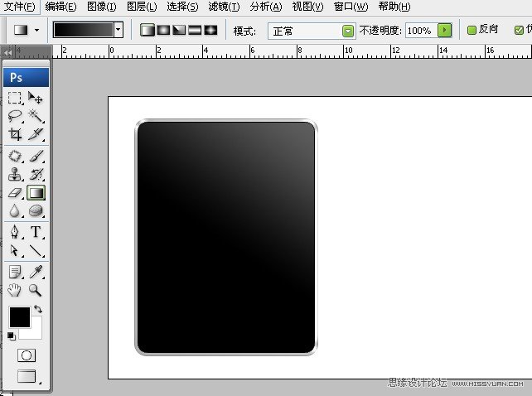This screenshot has width=532, height=396.
Task: Reset default foreground and background colors
Action: (x=12, y=336)
